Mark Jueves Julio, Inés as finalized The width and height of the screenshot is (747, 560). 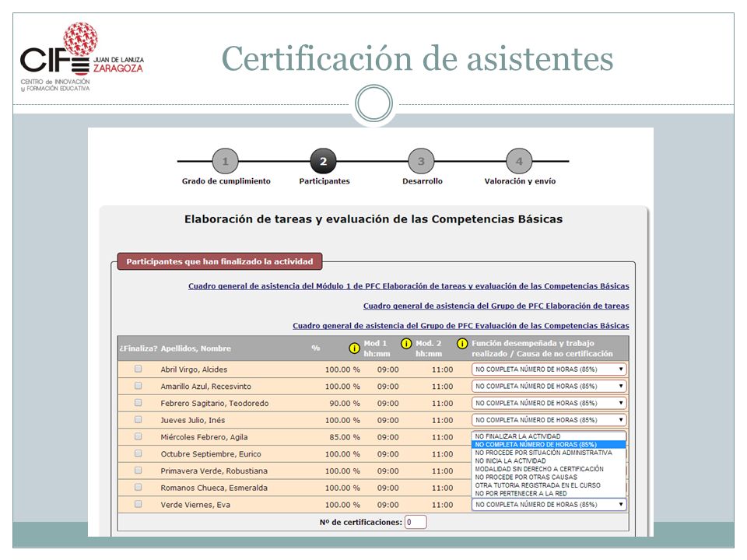139,419
